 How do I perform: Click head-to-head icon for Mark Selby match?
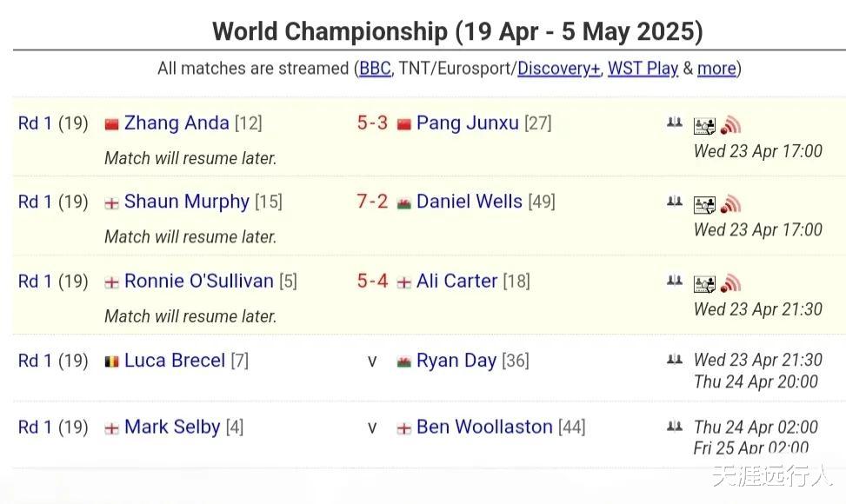pyautogui.click(x=674, y=427)
